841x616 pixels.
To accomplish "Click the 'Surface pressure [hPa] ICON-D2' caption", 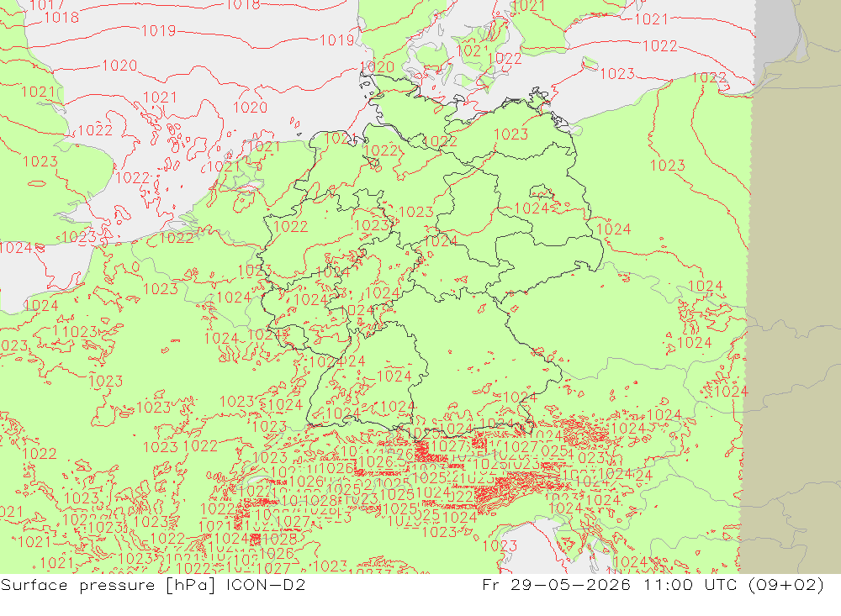I will [153, 585].
